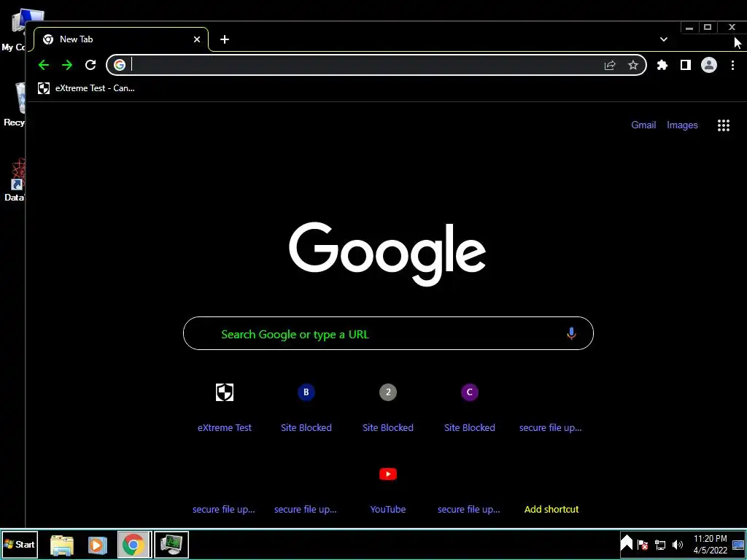
Task: Open the Chrome three-dot menu
Action: pyautogui.click(x=732, y=65)
